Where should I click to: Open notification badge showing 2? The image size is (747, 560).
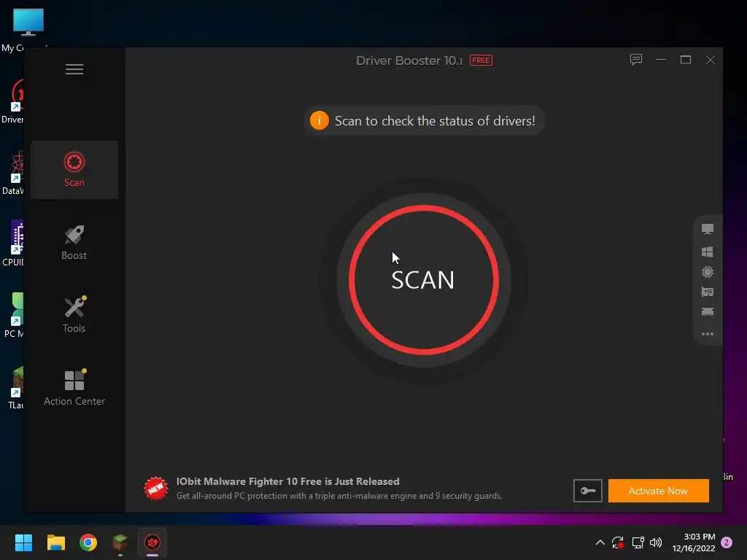click(x=727, y=542)
